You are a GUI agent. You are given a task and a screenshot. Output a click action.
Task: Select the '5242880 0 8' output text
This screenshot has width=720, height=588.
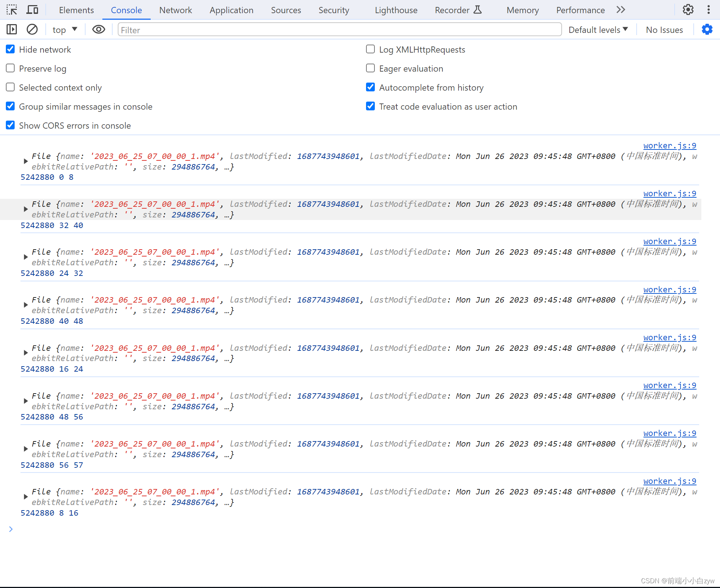(x=47, y=177)
